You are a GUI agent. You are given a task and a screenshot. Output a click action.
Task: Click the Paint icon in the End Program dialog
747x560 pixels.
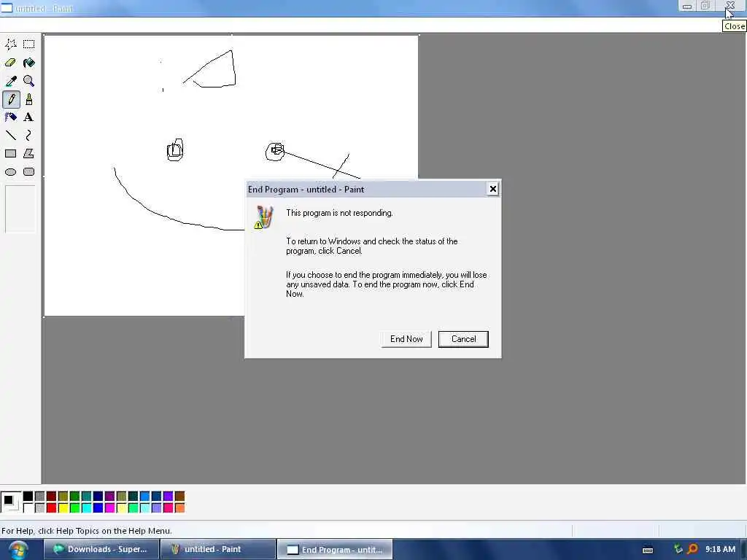point(264,217)
